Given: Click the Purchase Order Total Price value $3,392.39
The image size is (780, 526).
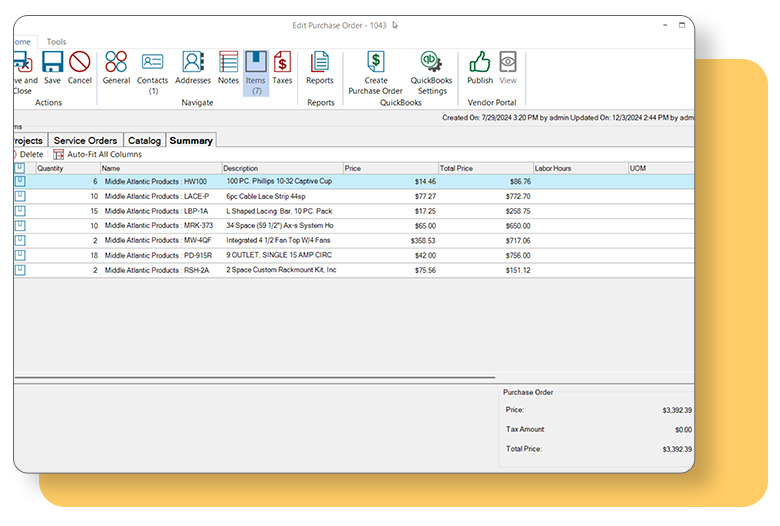Looking at the screenshot, I should pyautogui.click(x=677, y=449).
